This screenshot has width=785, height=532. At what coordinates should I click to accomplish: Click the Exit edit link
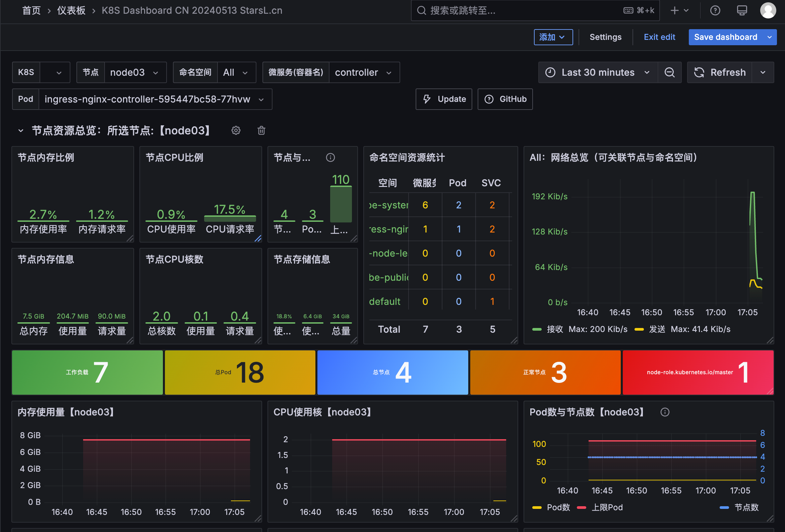click(659, 37)
